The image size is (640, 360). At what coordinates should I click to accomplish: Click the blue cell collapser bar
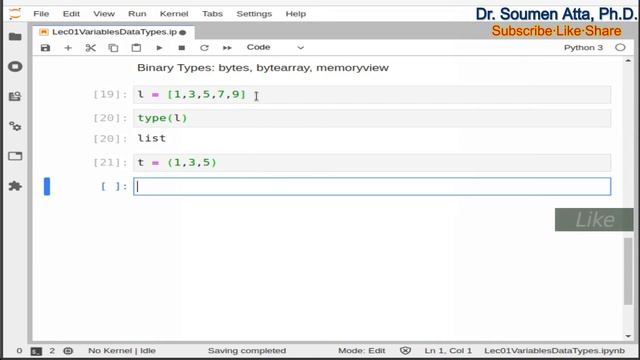pos(47,187)
